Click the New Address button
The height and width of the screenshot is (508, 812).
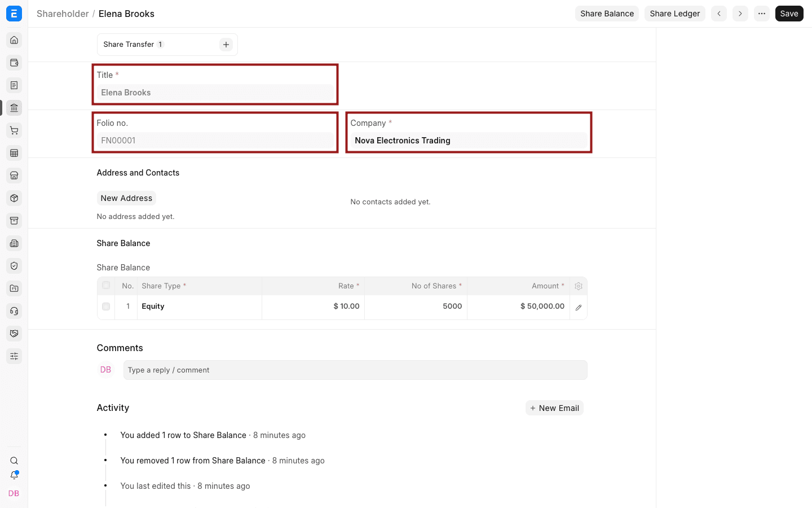click(126, 198)
